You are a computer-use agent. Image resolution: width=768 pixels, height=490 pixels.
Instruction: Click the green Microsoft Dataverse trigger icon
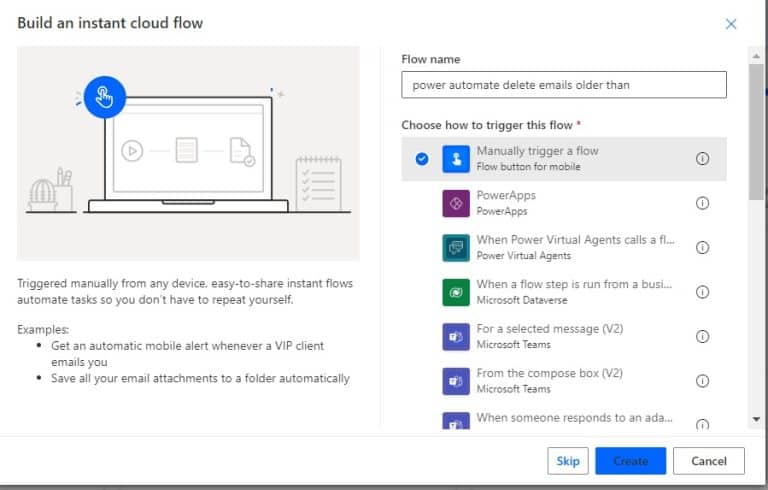456,293
